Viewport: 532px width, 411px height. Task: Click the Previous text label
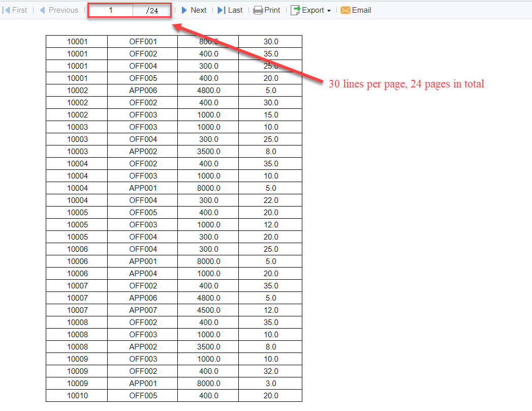(x=63, y=10)
